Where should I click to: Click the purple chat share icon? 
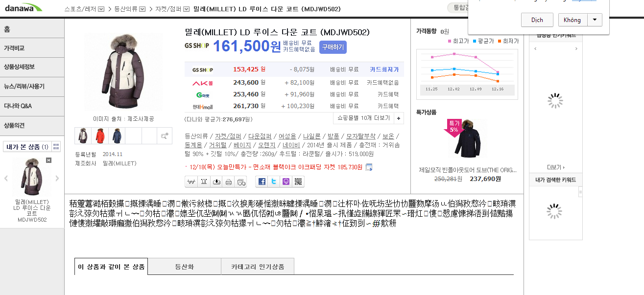click(286, 182)
